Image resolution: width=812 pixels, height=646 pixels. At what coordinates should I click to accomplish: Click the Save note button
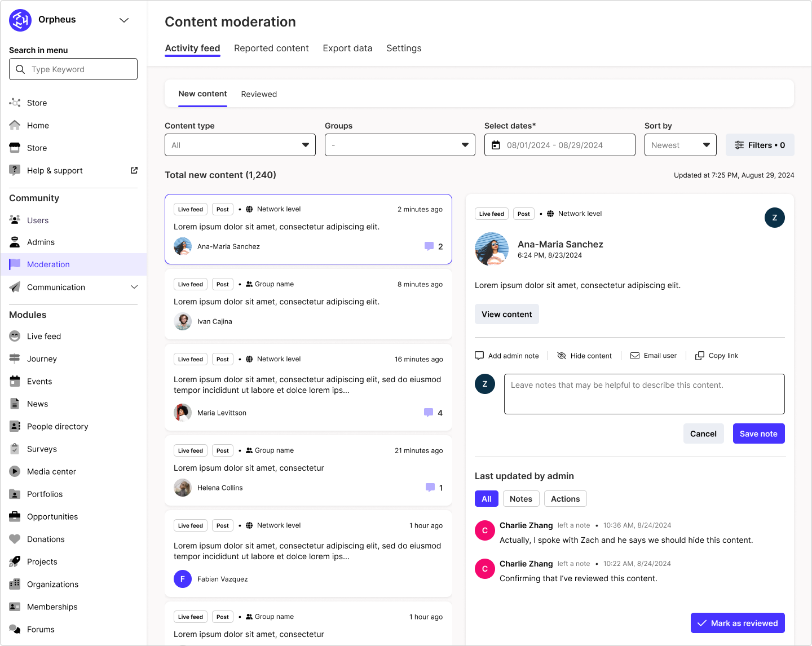click(758, 433)
